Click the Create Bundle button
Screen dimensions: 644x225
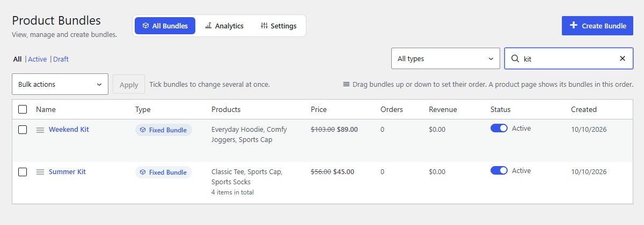point(597,26)
